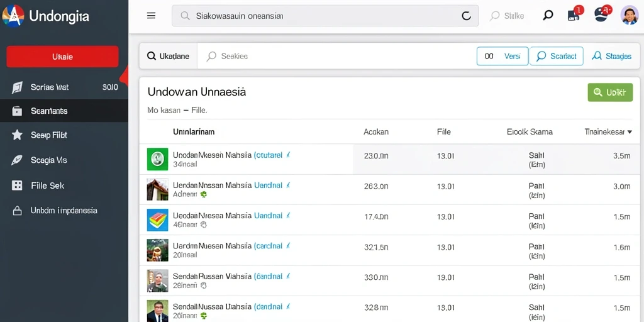Open the Ukadane search filter selector
The width and height of the screenshot is (644, 322).
click(169, 56)
